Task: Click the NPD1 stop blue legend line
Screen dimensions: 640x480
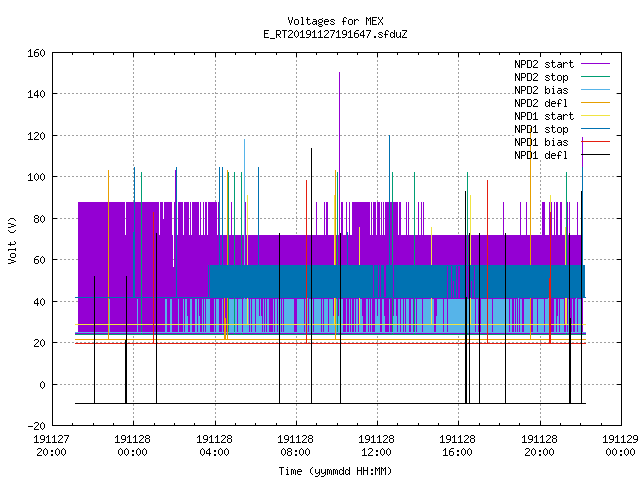Action: 595,129
